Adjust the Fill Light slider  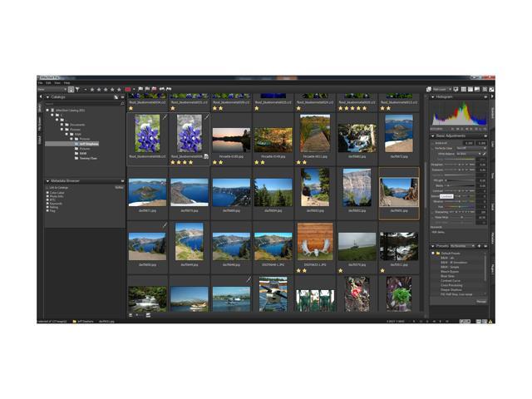[460, 180]
